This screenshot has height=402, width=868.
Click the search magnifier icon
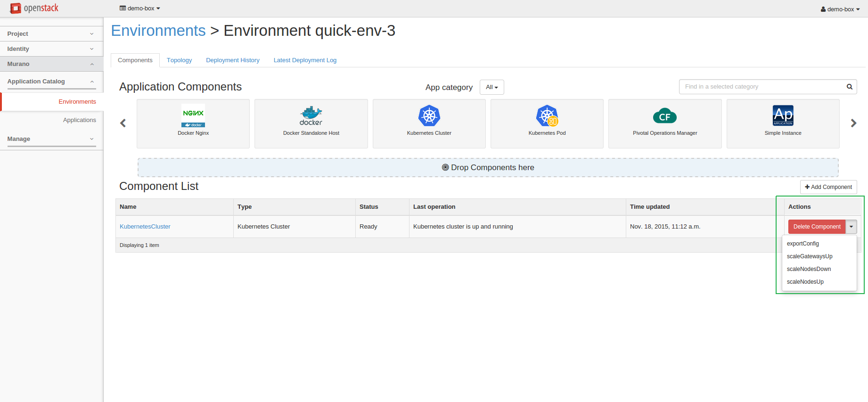click(849, 87)
